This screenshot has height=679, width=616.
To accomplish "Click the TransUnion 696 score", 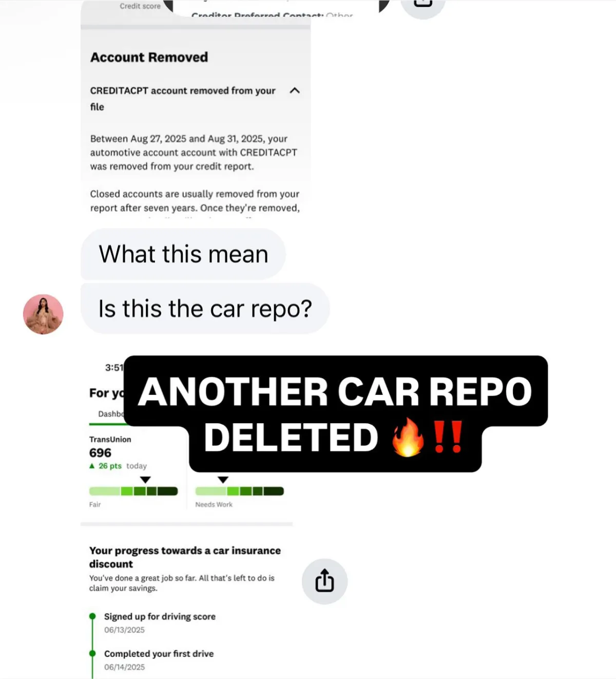I will tap(100, 452).
